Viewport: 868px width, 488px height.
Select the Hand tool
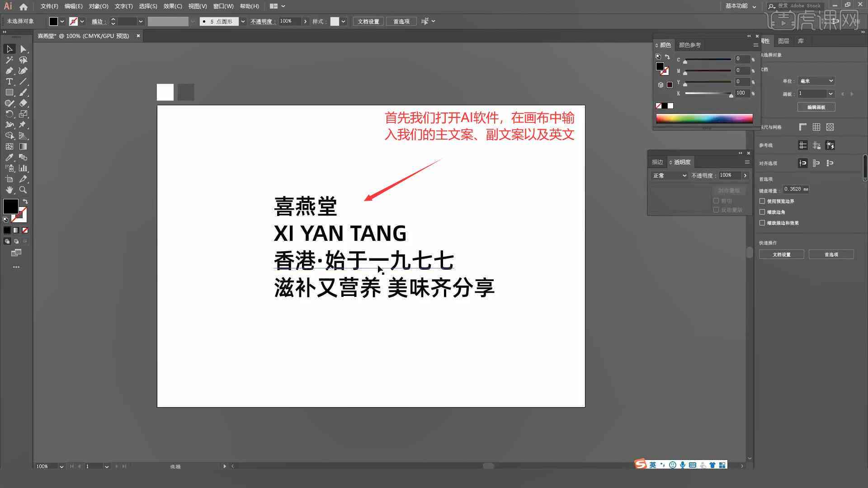pyautogui.click(x=9, y=189)
